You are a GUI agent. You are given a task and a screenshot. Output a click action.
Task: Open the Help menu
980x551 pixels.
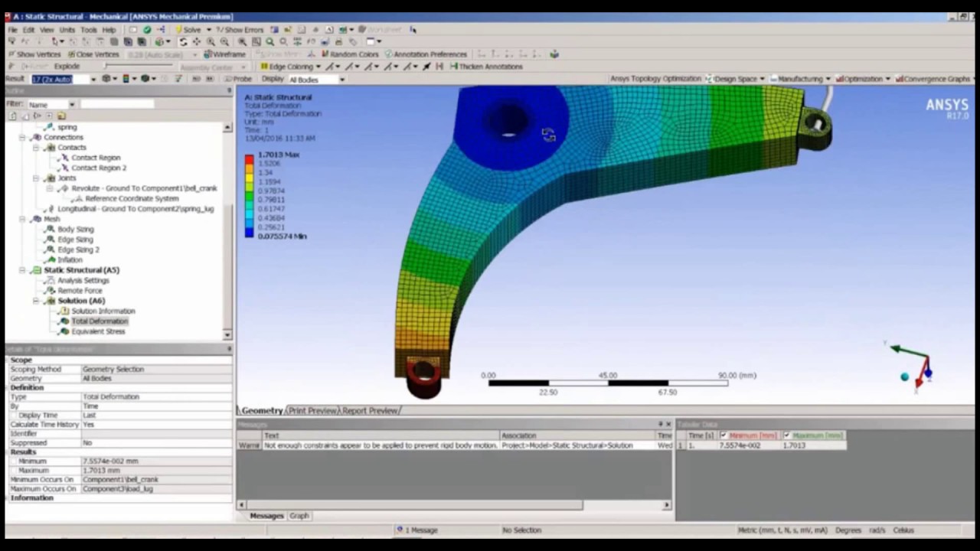[109, 30]
